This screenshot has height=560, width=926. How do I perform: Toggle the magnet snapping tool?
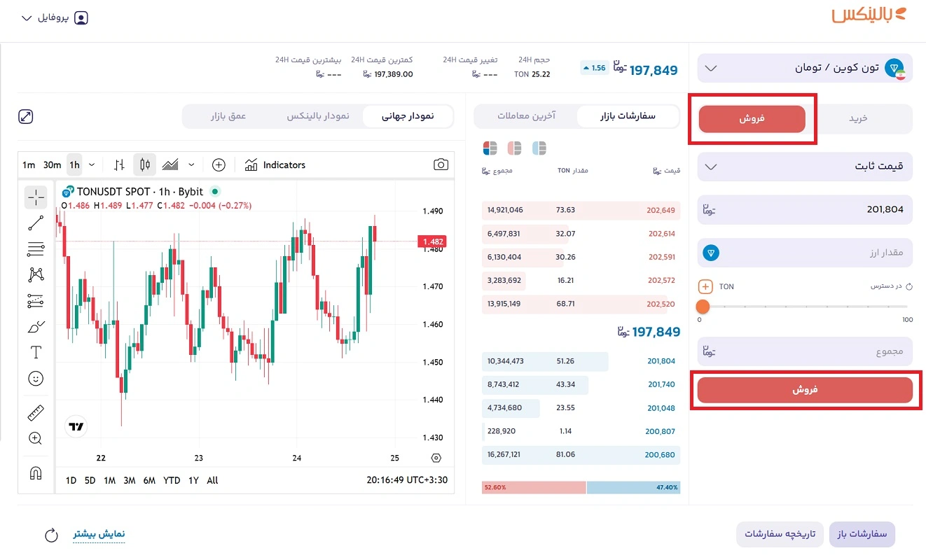[x=36, y=473]
